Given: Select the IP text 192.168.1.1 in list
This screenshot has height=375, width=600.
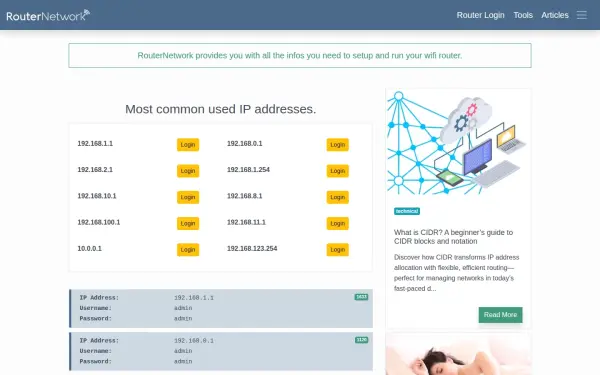Looking at the screenshot, I should [x=95, y=143].
